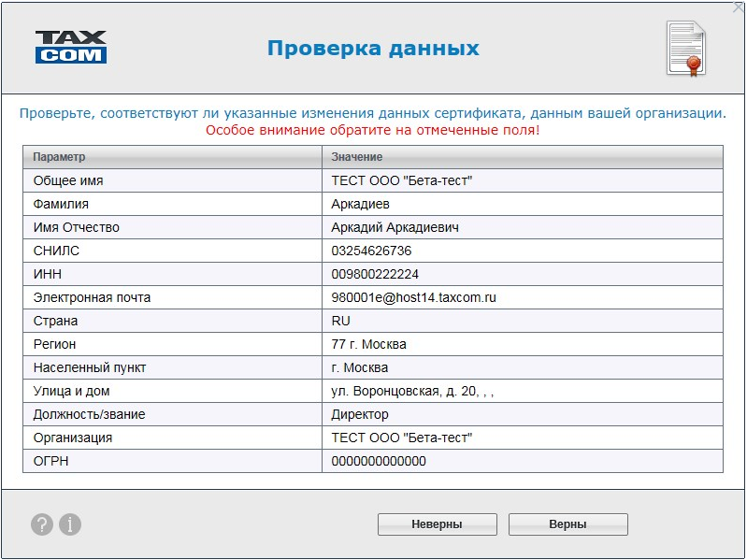The image size is (747, 560).
Task: Select the СНИЛС value 03254626736
Action: pos(371,251)
